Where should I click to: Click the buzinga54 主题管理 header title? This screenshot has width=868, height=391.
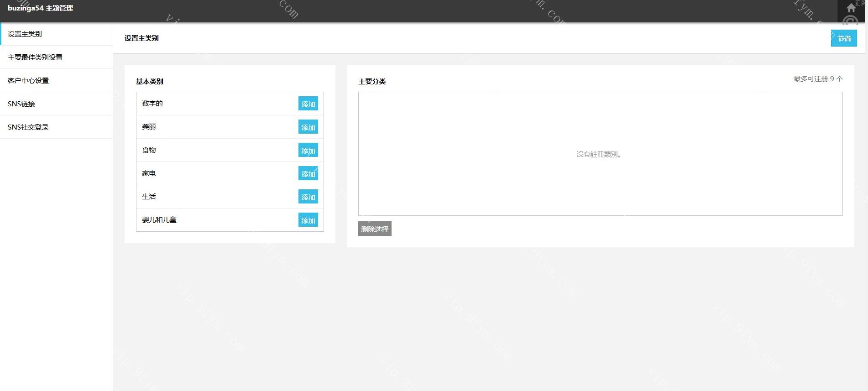click(x=41, y=8)
